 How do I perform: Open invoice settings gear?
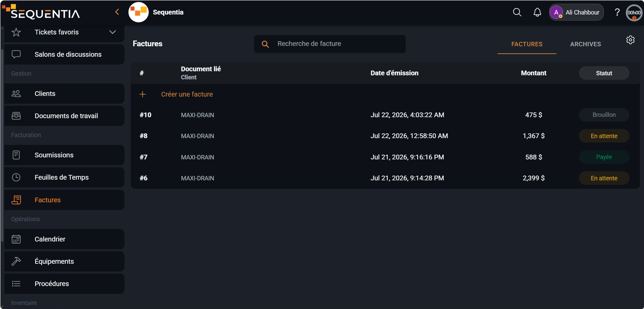pyautogui.click(x=631, y=40)
